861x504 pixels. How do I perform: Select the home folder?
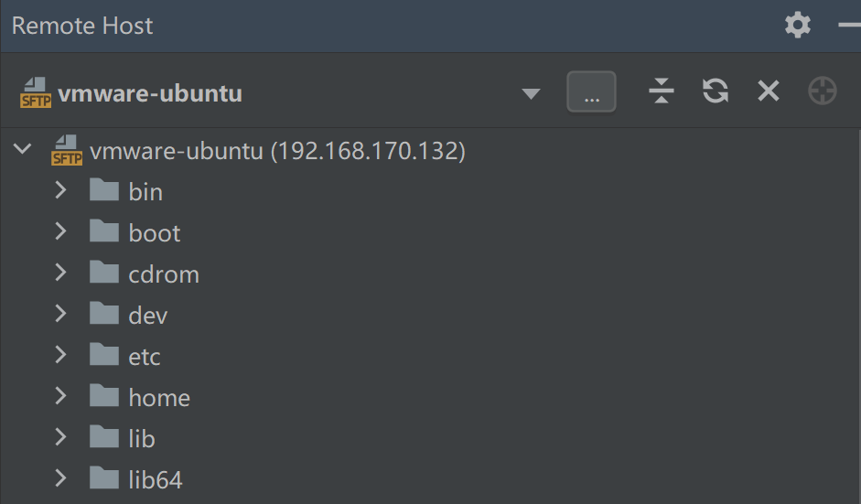159,397
